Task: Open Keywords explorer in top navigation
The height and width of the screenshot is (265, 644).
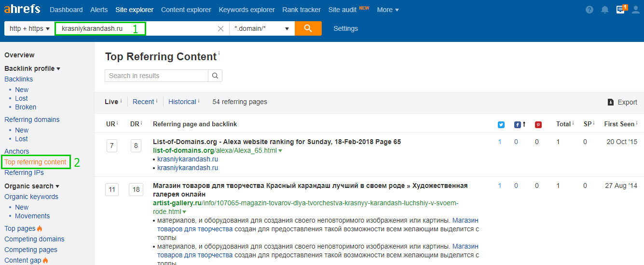Action: tap(247, 10)
